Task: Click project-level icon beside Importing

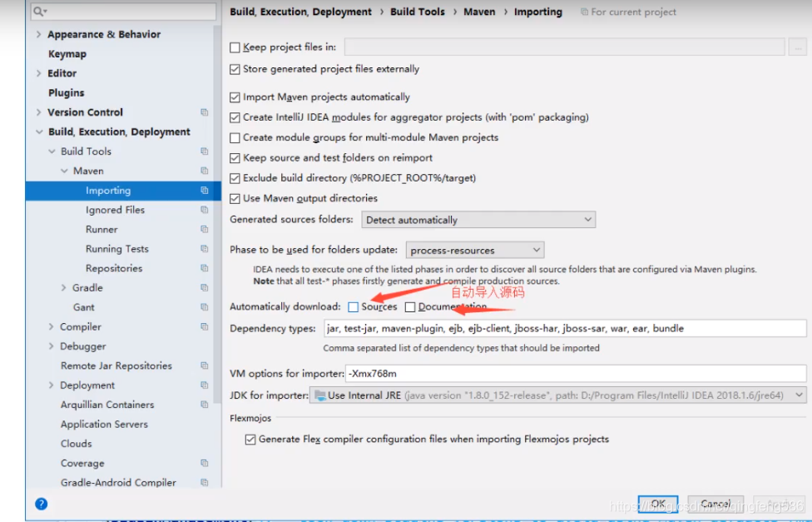Action: (x=205, y=191)
